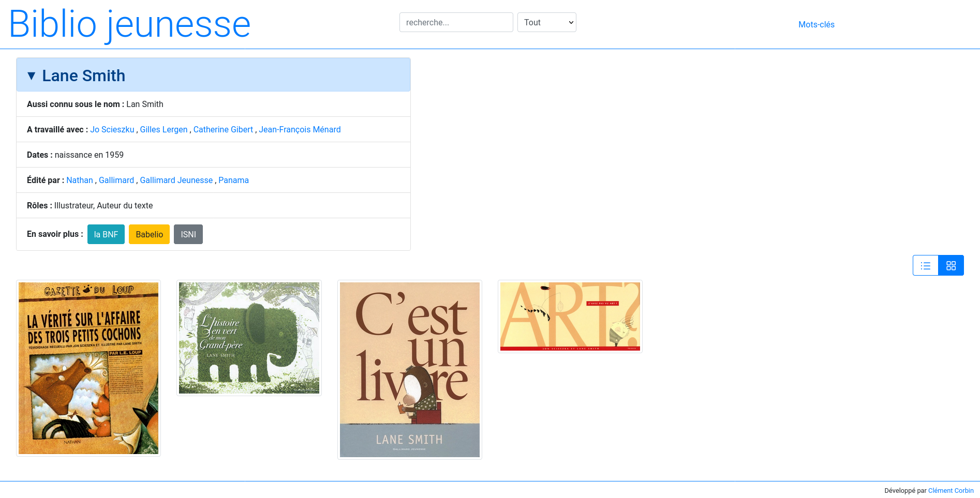Switch to list view icon
This screenshot has width=980, height=498.
coord(926,265)
